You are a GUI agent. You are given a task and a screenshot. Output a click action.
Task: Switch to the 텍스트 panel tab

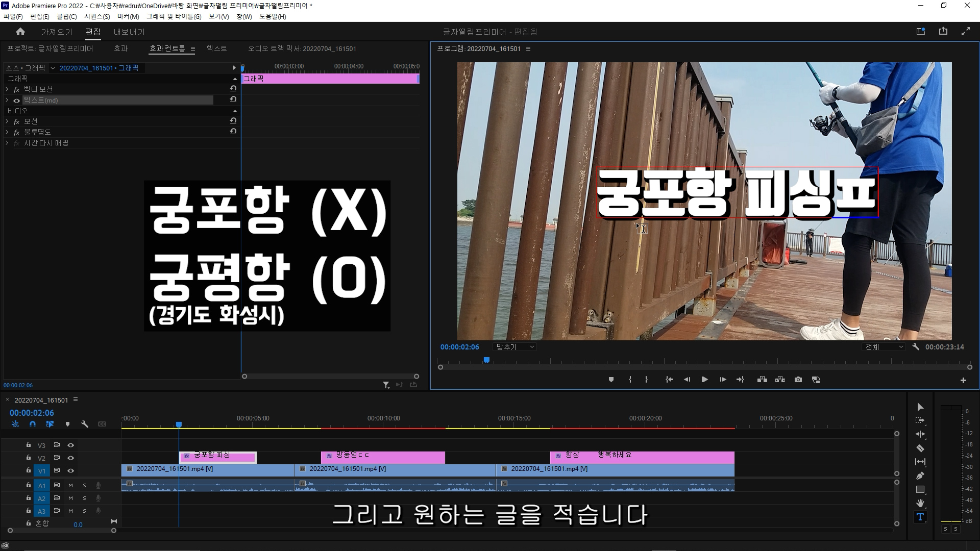pyautogui.click(x=216, y=48)
